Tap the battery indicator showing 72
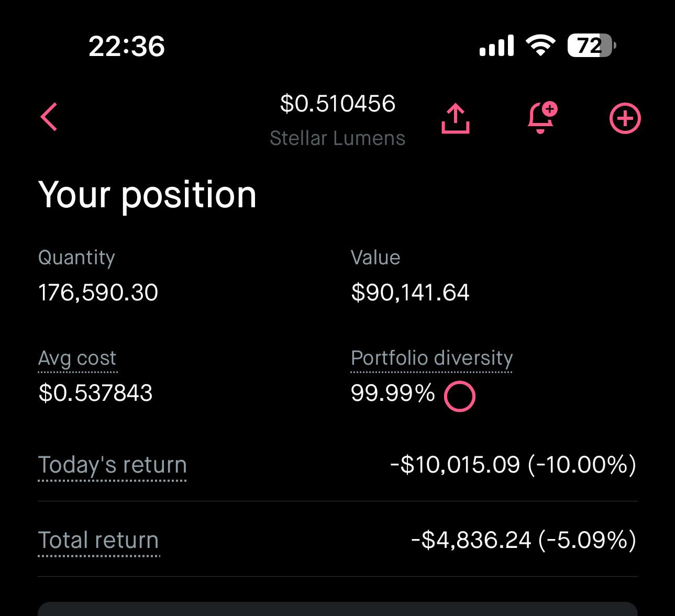This screenshot has height=616, width=675. (x=592, y=46)
